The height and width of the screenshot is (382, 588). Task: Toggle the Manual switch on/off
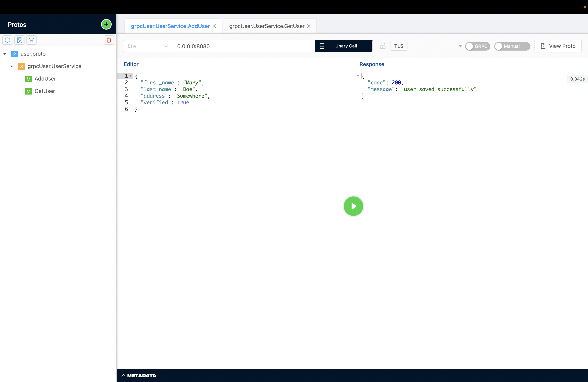pos(511,46)
